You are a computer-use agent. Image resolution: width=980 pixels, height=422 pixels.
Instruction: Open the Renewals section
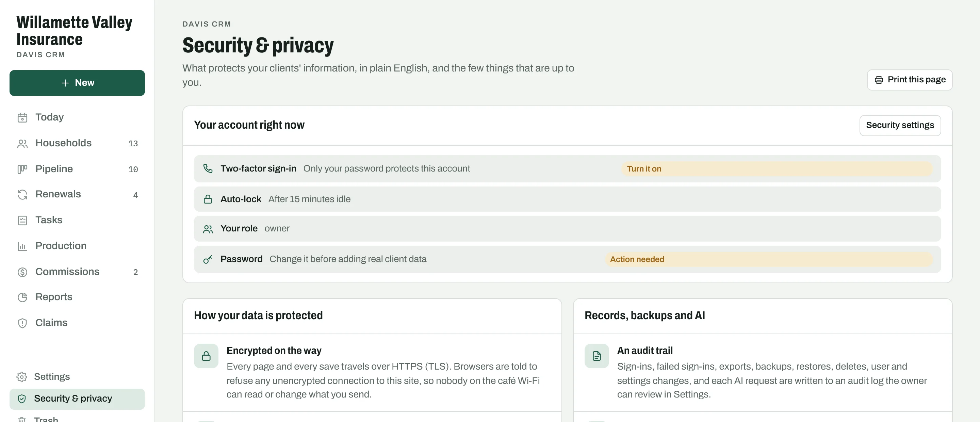tap(77, 194)
